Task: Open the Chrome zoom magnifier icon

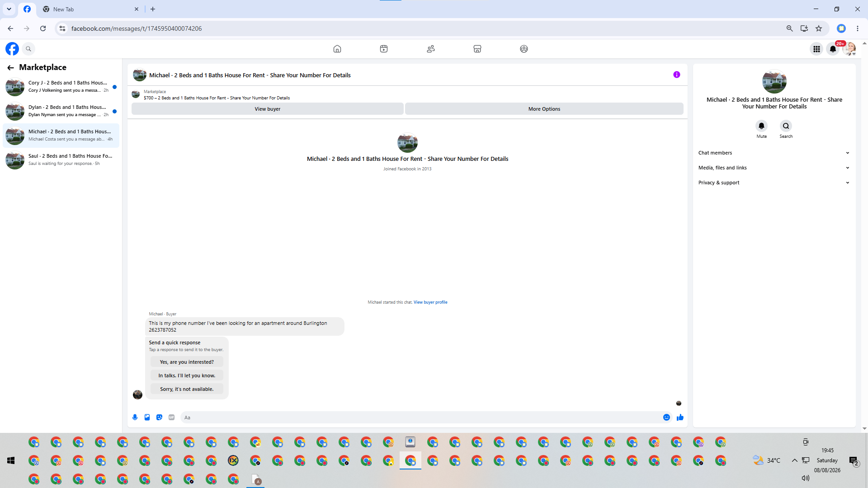Action: tap(790, 28)
